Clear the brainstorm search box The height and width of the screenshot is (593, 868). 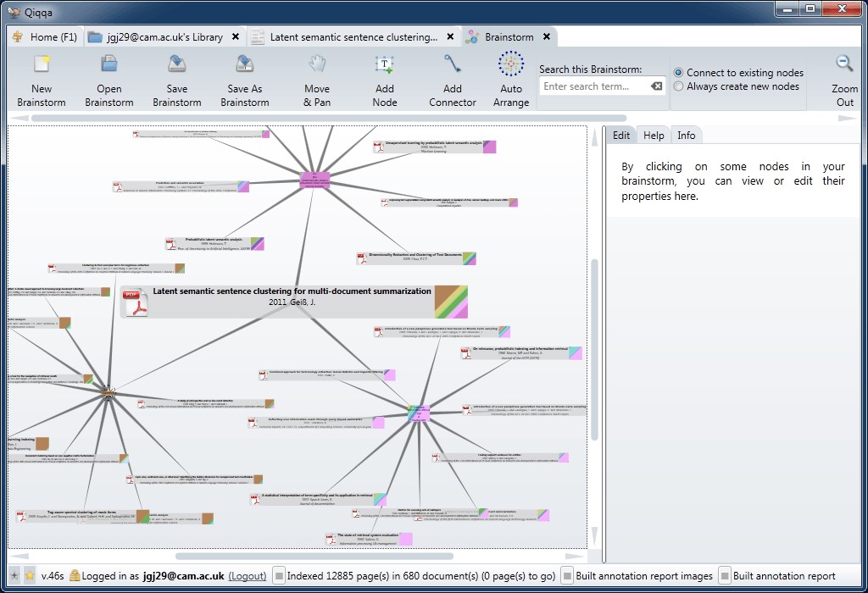(656, 86)
